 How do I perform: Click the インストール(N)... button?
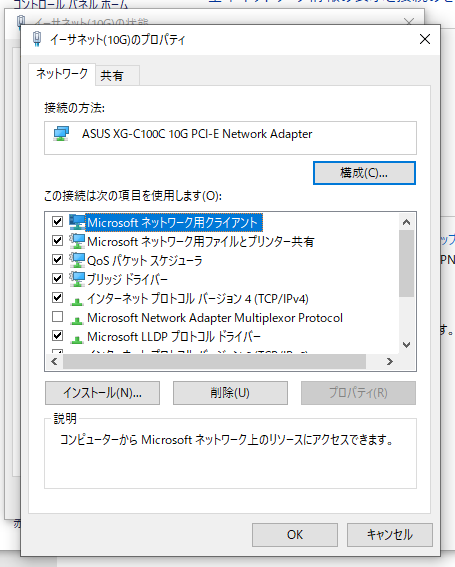[102, 393]
